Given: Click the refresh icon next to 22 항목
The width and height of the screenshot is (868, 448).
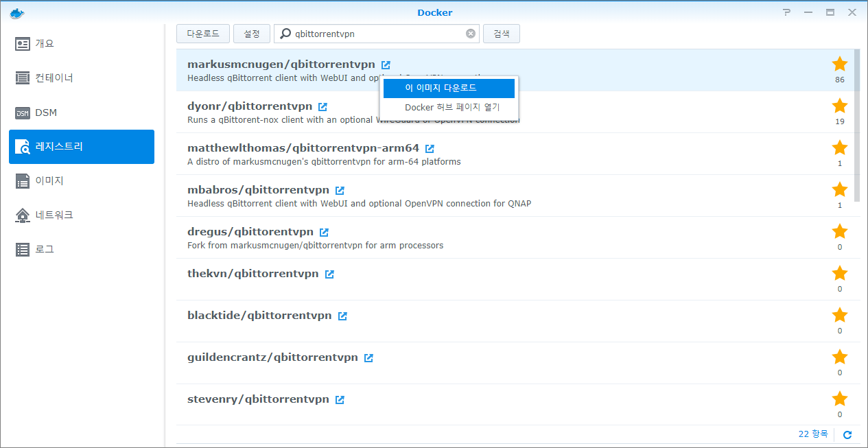Looking at the screenshot, I should [847, 434].
